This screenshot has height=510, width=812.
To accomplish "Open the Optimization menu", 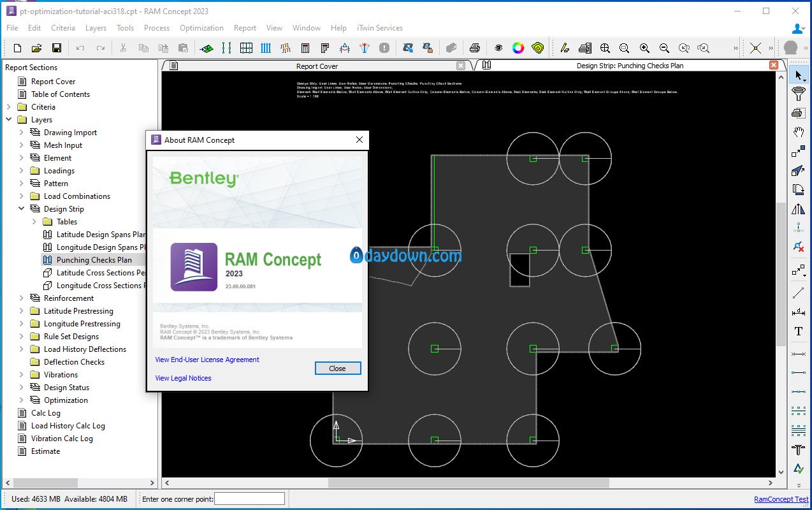I will click(x=201, y=28).
